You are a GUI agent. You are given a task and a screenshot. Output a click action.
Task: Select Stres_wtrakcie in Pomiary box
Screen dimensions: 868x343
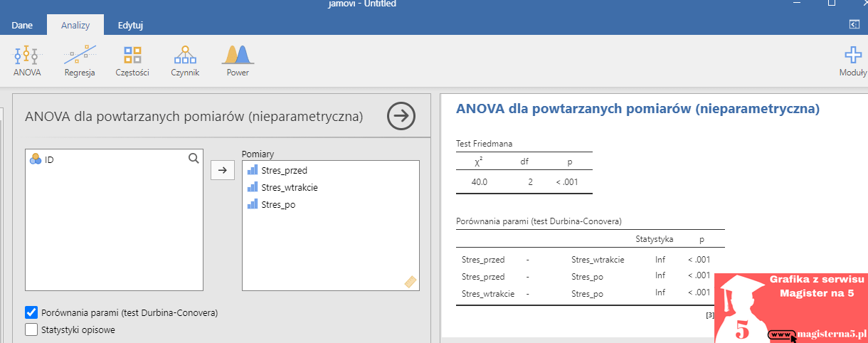pyautogui.click(x=289, y=187)
